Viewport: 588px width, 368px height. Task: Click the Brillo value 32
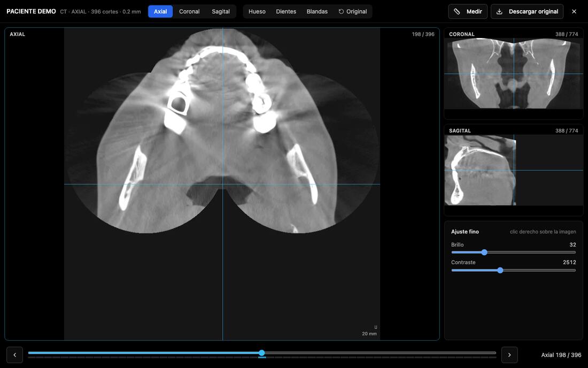coord(572,244)
